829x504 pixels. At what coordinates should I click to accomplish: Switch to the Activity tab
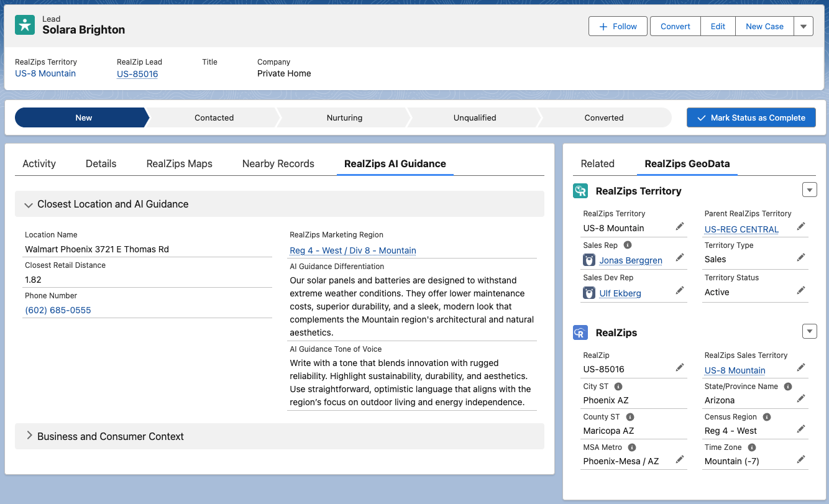(x=39, y=164)
